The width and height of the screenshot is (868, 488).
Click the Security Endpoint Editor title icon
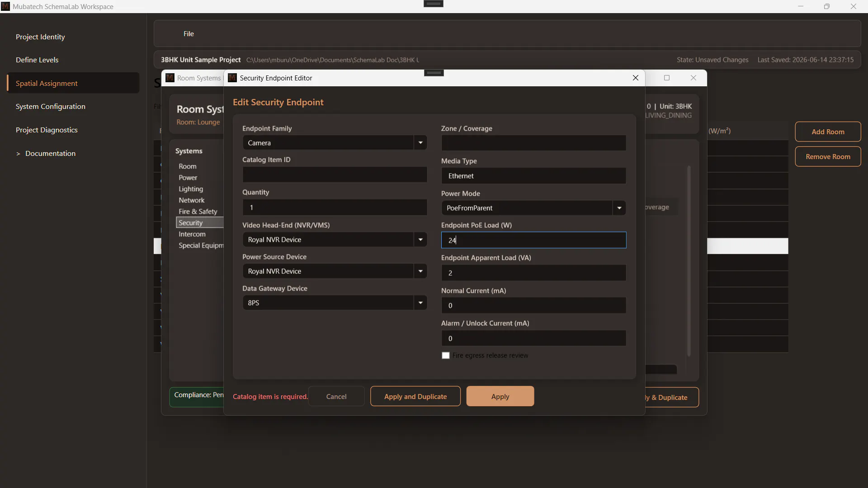point(232,78)
